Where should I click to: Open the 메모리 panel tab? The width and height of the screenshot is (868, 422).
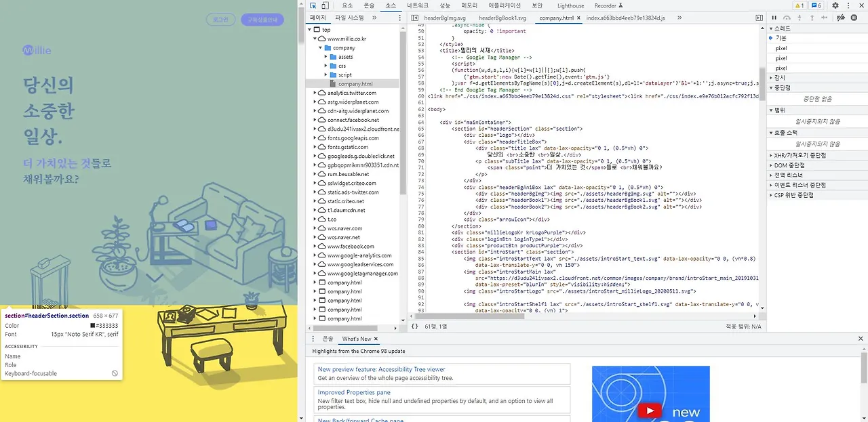pyautogui.click(x=469, y=5)
